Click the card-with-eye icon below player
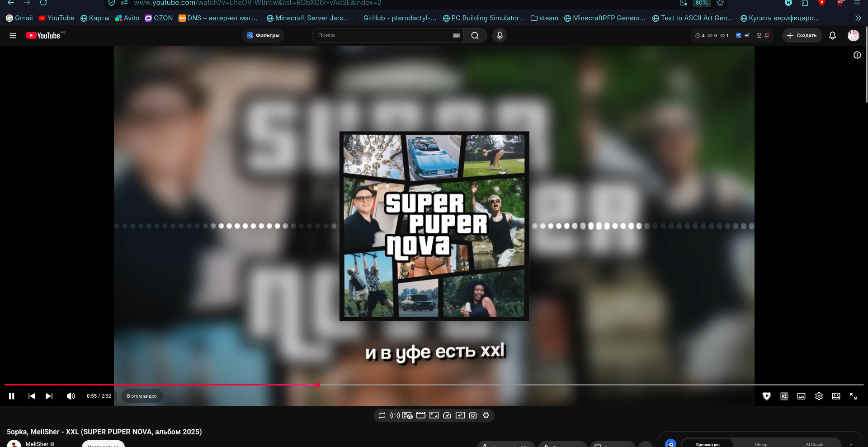The image size is (868, 447). (408, 415)
